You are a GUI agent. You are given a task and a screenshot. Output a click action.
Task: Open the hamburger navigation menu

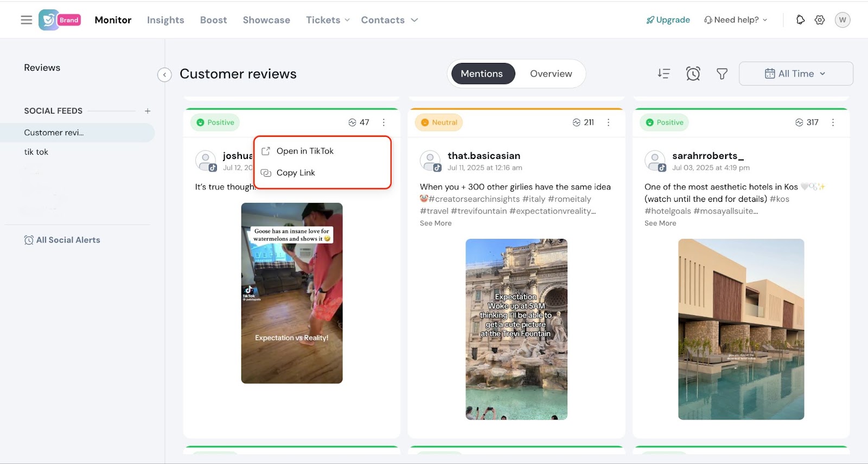click(26, 20)
